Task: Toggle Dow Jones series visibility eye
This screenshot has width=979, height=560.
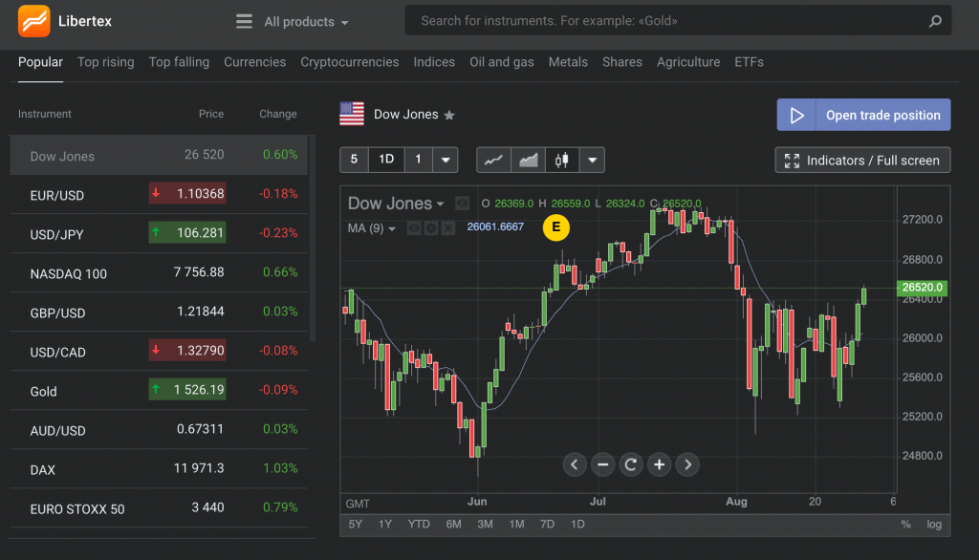Action: pyautogui.click(x=462, y=204)
